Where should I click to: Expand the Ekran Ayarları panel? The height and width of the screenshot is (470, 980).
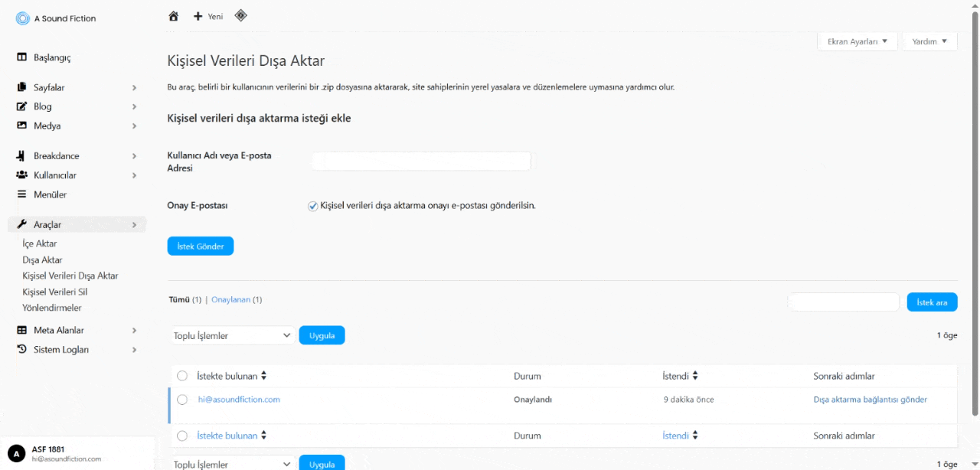[857, 41]
